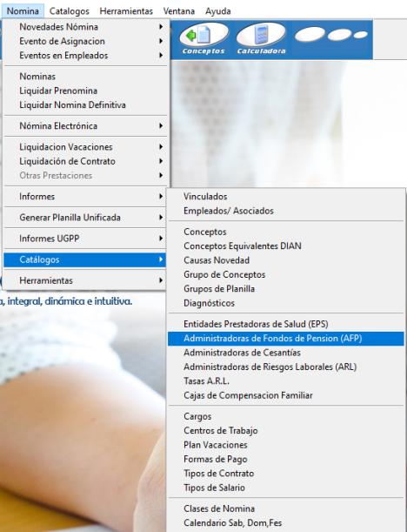The width and height of the screenshot is (407, 532).
Task: Open the Ayuda menu
Action: [x=218, y=11]
